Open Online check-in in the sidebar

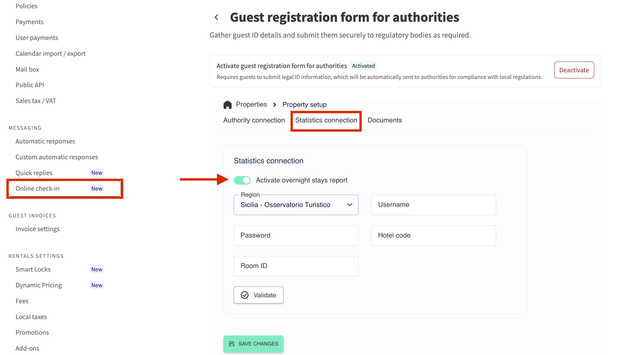click(38, 189)
